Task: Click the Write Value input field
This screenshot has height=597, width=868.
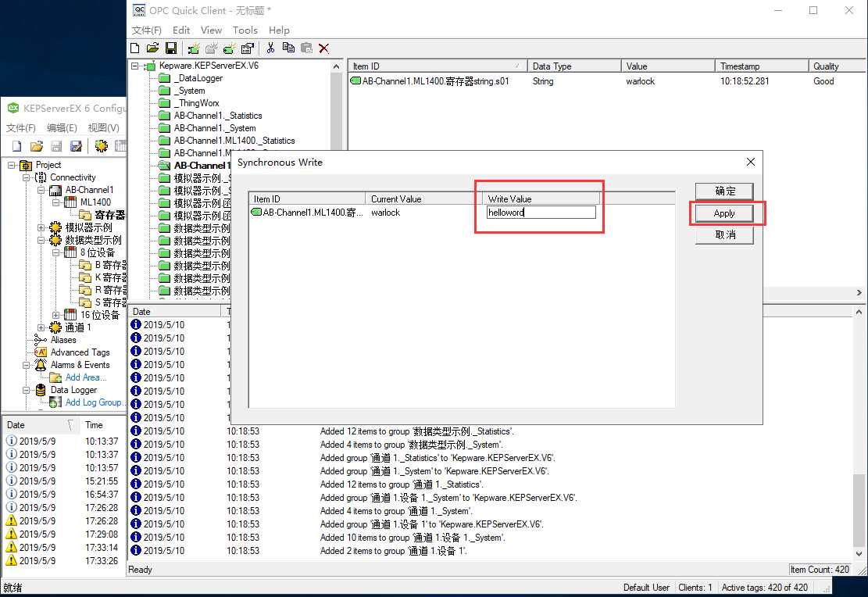Action: (x=541, y=212)
